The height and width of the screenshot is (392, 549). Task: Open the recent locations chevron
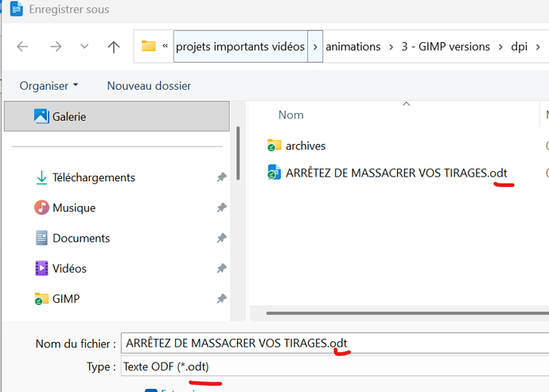[84, 47]
